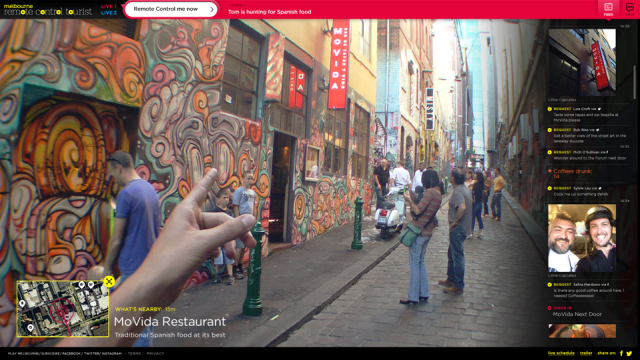Open the MoVida Restaurant title
The height and width of the screenshot is (360, 640).
click(170, 322)
